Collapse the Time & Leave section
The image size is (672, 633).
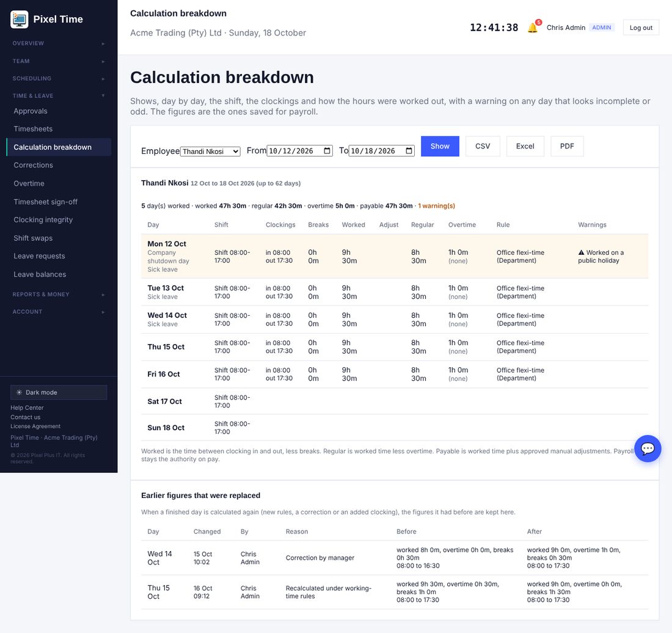pyautogui.click(x=59, y=95)
